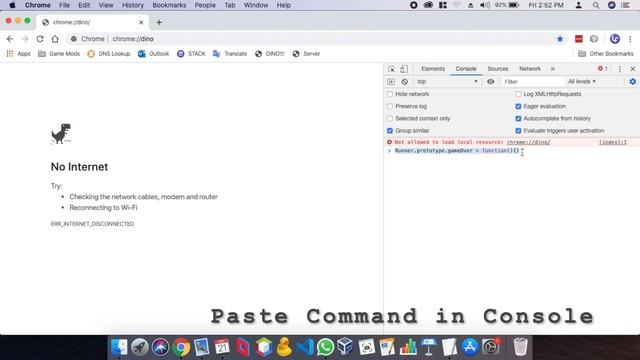Open Finder from the dock
The height and width of the screenshot is (360, 640).
click(119, 347)
